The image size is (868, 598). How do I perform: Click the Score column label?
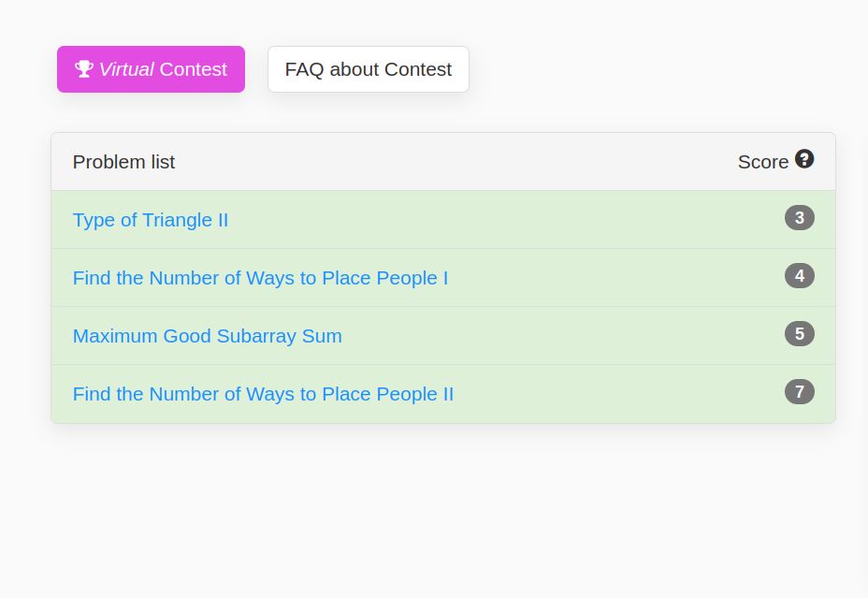(762, 162)
